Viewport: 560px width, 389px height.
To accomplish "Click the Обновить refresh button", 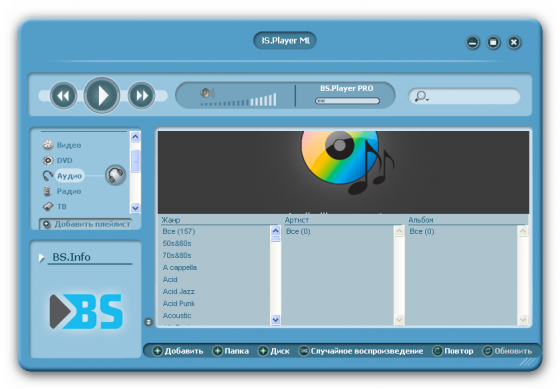I will click(507, 351).
